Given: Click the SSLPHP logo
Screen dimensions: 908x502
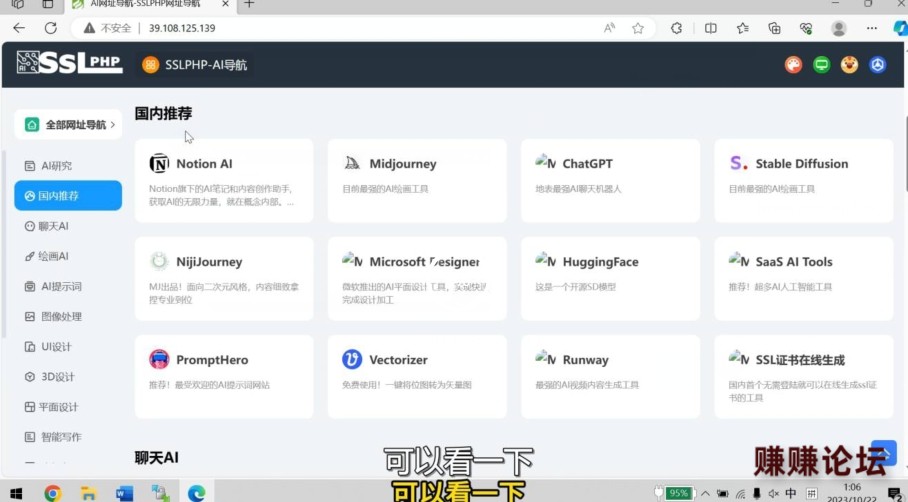Looking at the screenshot, I should [69, 63].
